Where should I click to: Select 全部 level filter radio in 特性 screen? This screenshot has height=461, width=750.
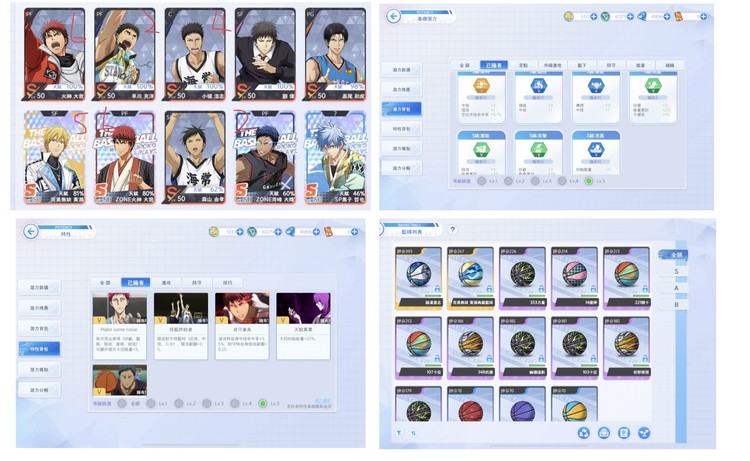click(x=122, y=404)
